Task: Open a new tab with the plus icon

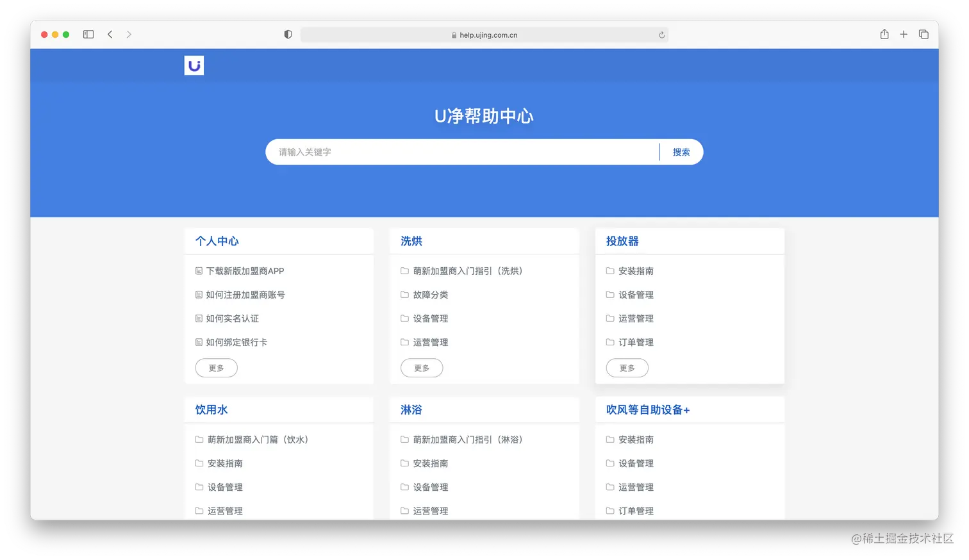Action: pos(904,35)
